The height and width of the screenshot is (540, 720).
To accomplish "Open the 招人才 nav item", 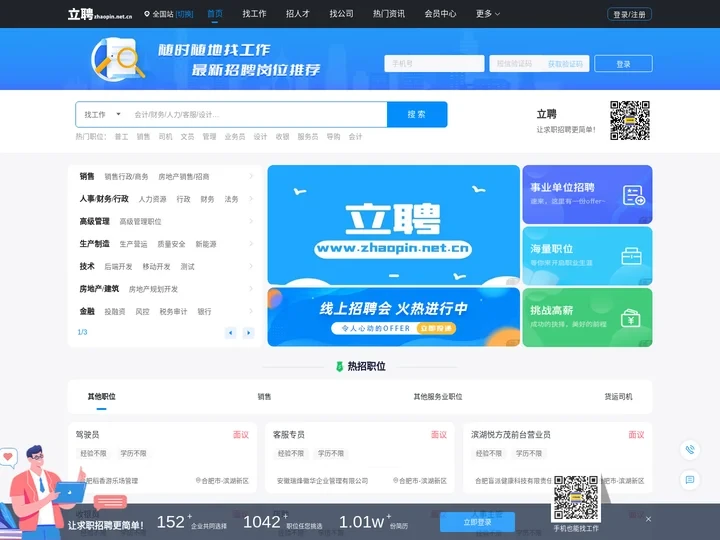I will pyautogui.click(x=298, y=14).
